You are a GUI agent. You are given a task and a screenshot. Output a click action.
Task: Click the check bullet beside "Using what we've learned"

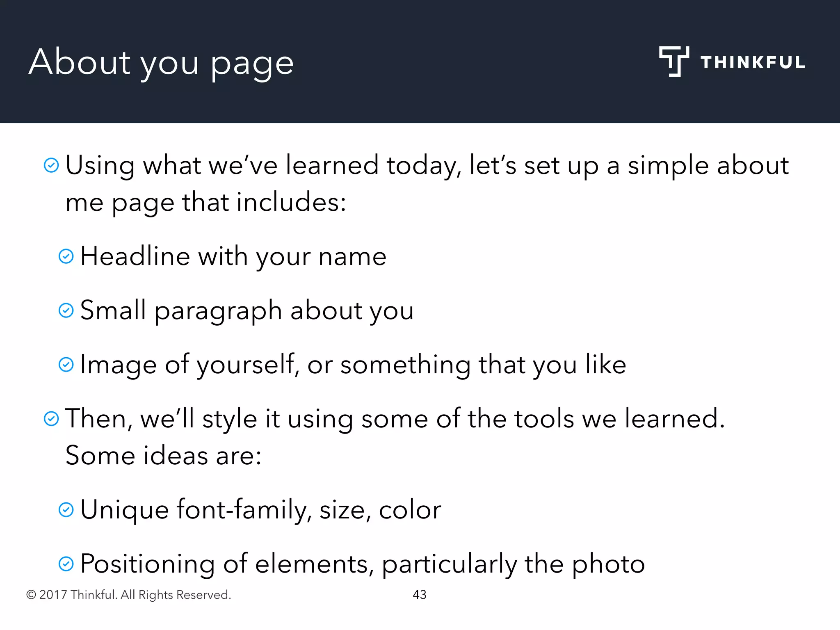51,165
